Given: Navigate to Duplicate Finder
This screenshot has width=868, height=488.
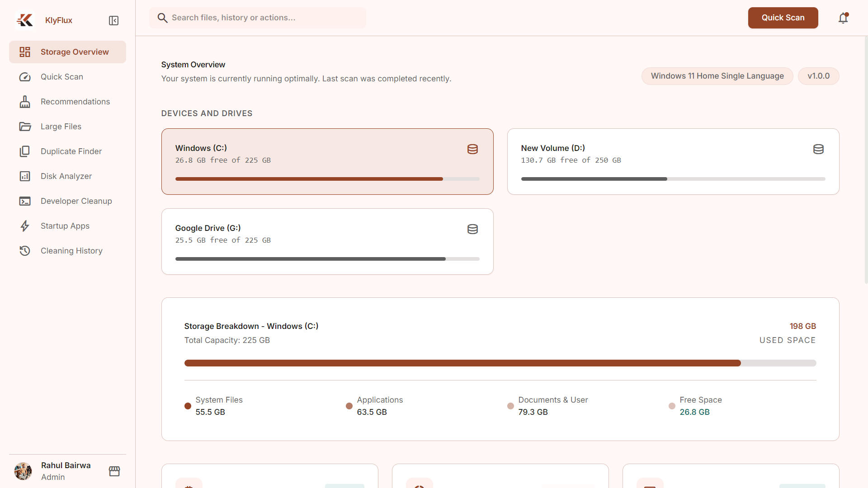Looking at the screenshot, I should click(67, 151).
